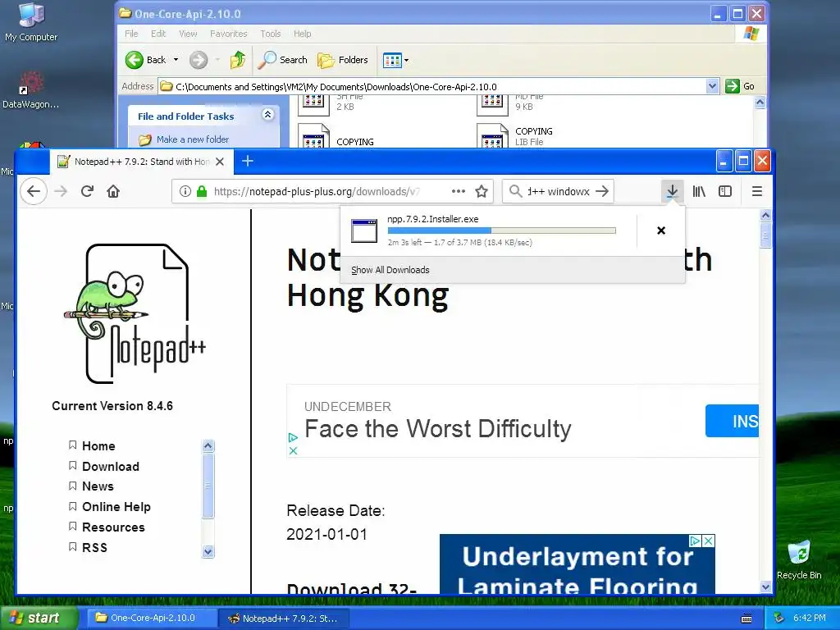
Task: Open the RSS sidebar link
Action: pyautogui.click(x=95, y=547)
